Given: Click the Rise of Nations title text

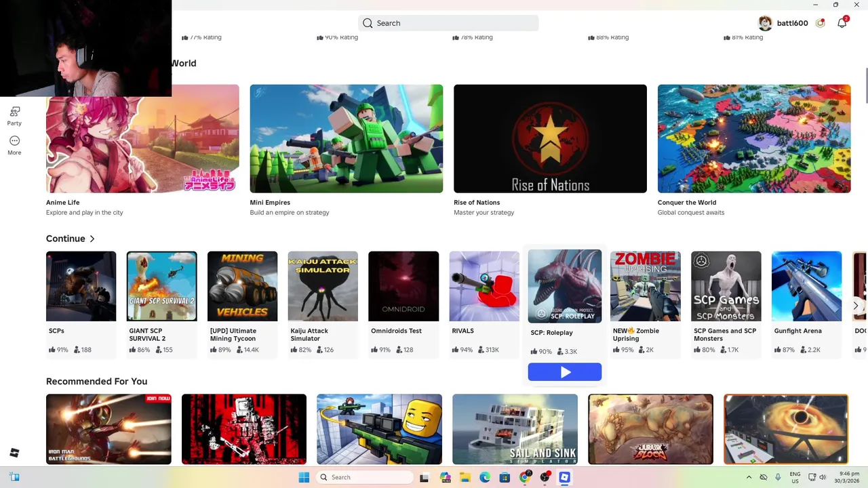Looking at the screenshot, I should click(477, 203).
